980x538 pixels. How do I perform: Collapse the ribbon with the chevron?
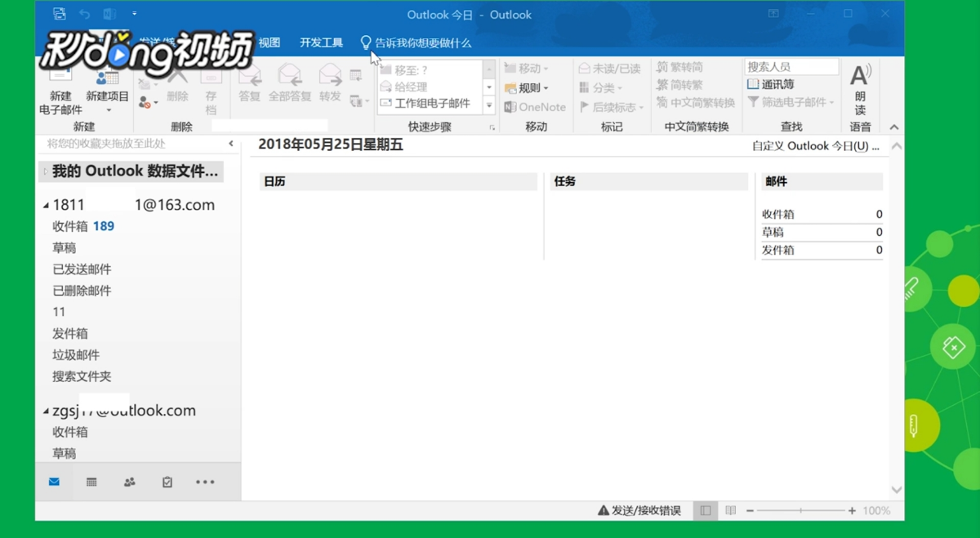coord(894,127)
